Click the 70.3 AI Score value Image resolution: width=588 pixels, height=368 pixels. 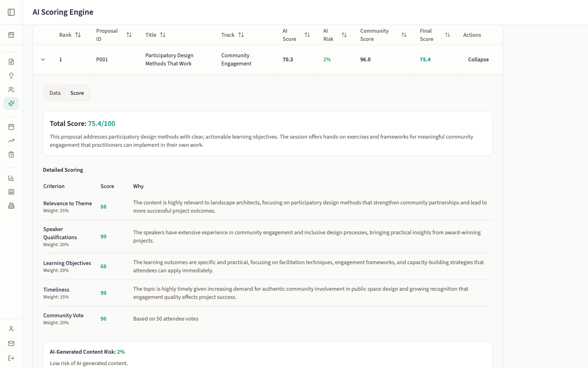tap(288, 60)
